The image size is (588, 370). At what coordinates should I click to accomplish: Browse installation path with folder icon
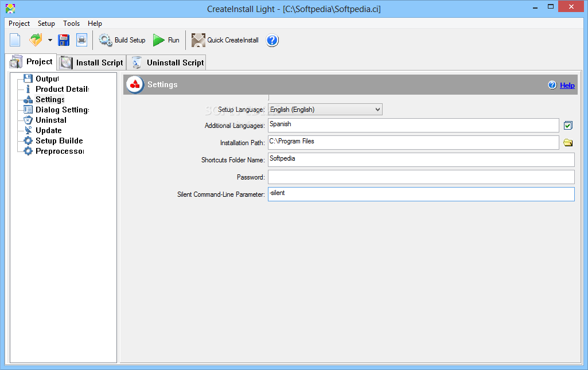(568, 142)
